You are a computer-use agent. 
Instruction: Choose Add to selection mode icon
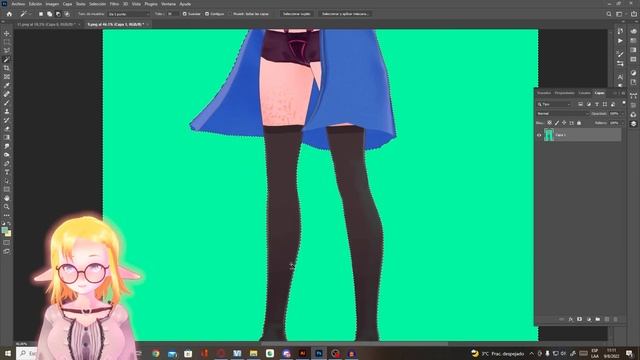point(49,14)
